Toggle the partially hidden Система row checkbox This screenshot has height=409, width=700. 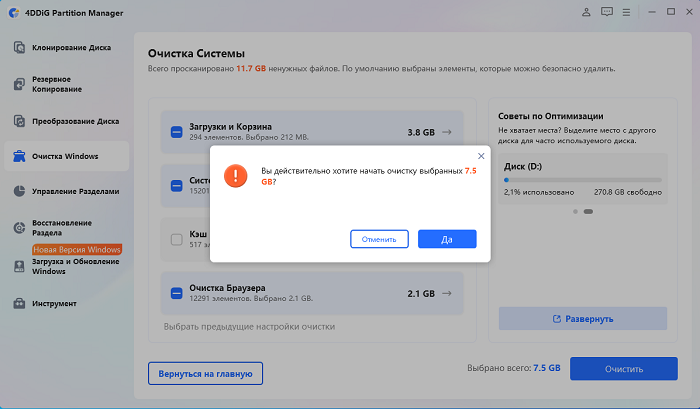(177, 186)
